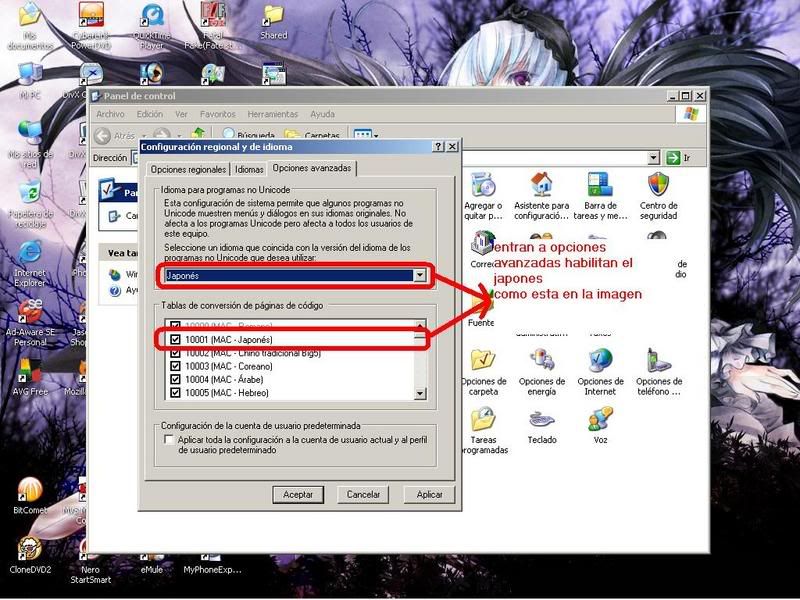
Task: Open the Ver menu
Action: [x=181, y=114]
